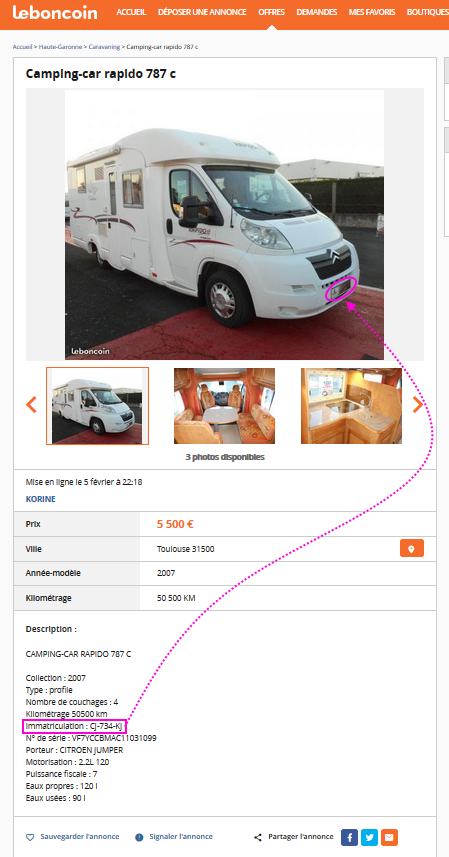This screenshot has width=449, height=857.
Task: Click the heart icon to save listing
Action: tap(30, 837)
